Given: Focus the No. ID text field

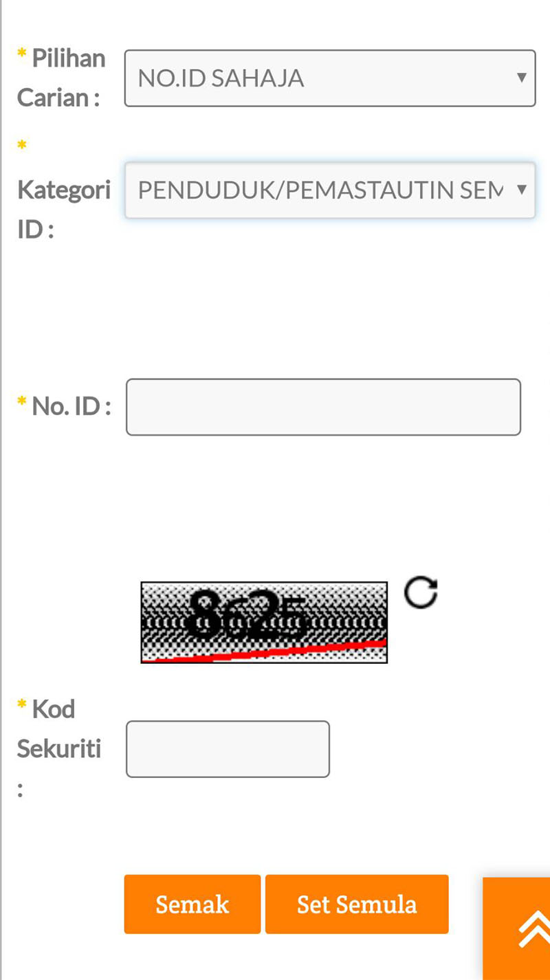Looking at the screenshot, I should pyautogui.click(x=323, y=407).
